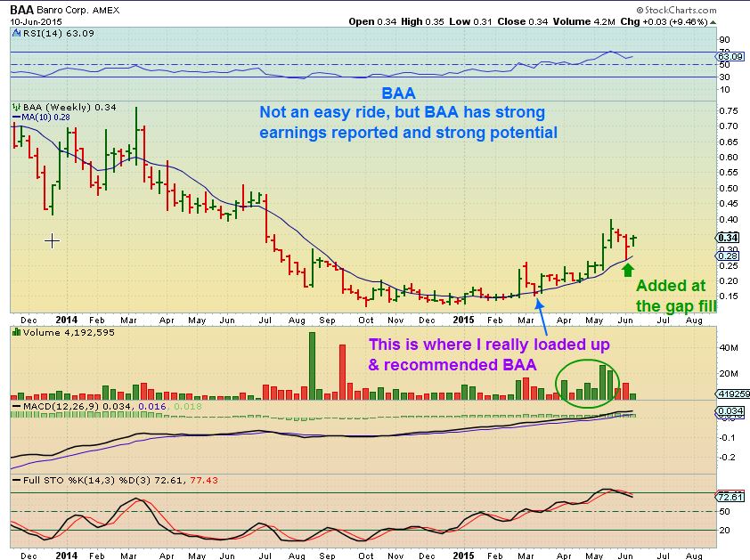This screenshot has height=560, width=750.
Task: Click the RSI indicator legend icon
Action: (x=16, y=34)
